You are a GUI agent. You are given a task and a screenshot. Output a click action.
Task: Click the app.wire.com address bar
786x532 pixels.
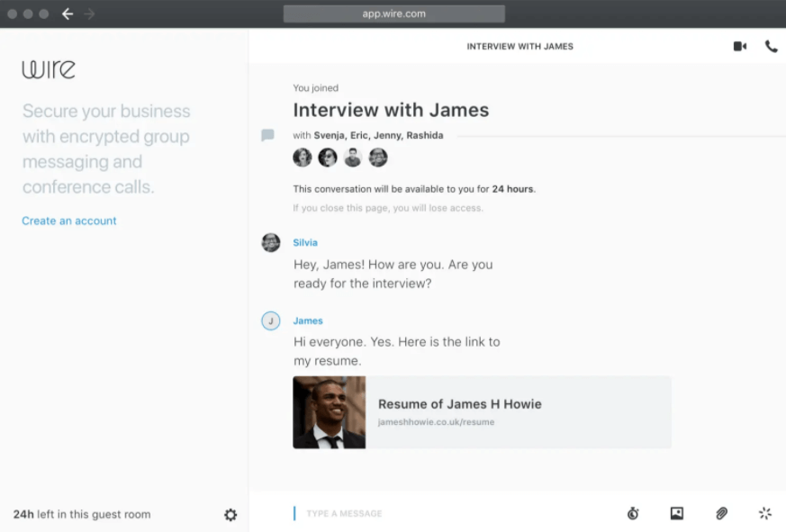click(x=393, y=14)
